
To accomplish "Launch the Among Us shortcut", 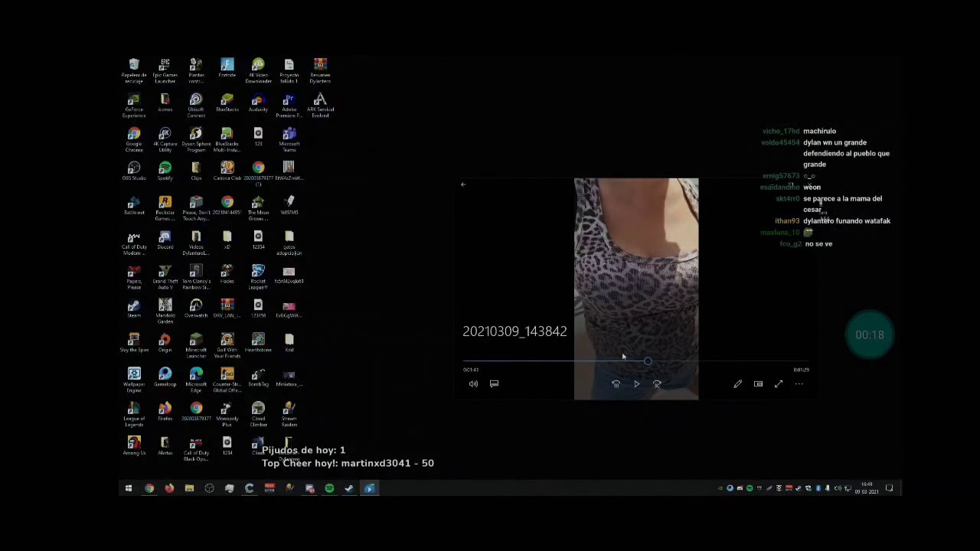I will coord(134,446).
